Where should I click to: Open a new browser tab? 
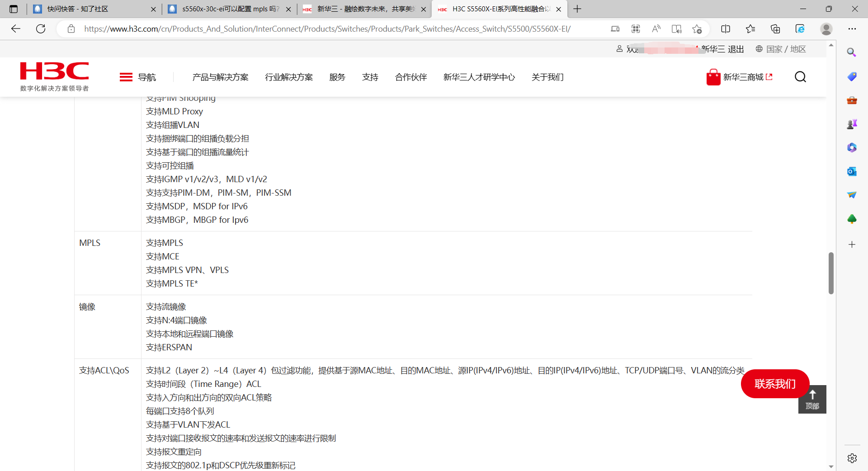(577, 9)
